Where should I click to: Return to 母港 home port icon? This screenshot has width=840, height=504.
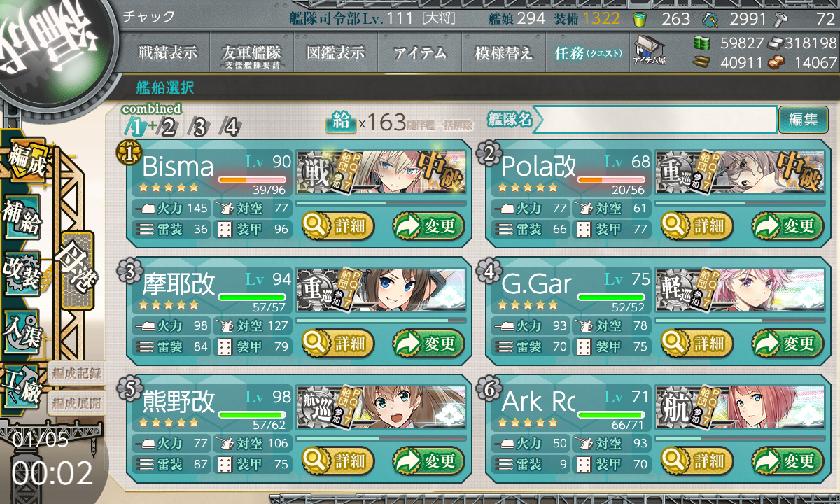76,269
